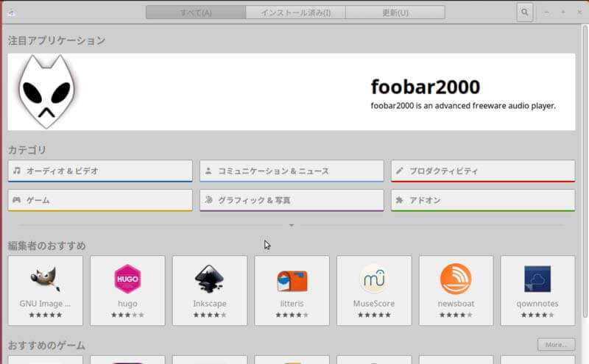Screen dimensions: 589x364
Task: Click the 編集者のおすすめ heading
Action: click(x=46, y=246)
